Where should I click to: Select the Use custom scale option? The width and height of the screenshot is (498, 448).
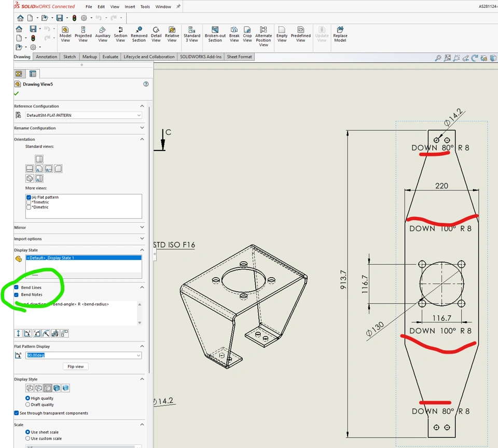point(28,439)
